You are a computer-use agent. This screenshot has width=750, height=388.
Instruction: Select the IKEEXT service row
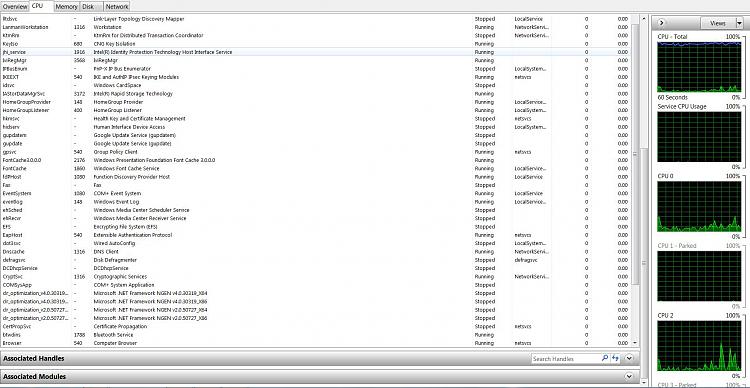pyautogui.click(x=316, y=77)
